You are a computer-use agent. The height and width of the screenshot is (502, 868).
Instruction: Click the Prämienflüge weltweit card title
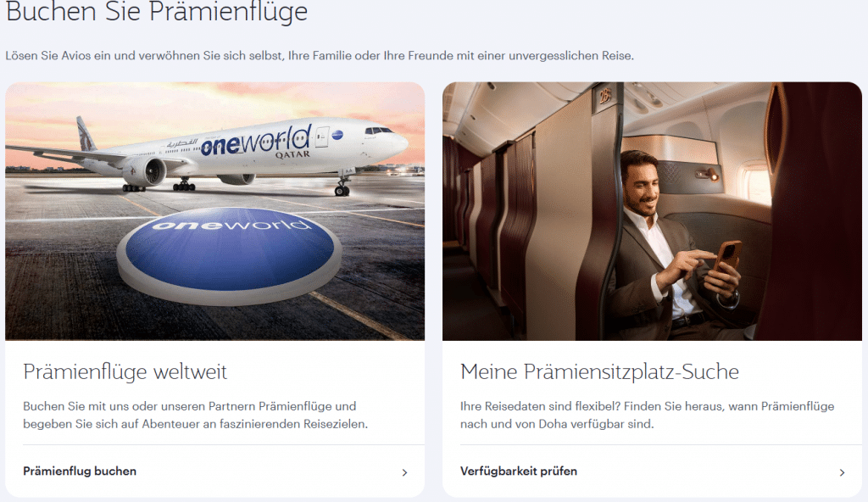125,371
